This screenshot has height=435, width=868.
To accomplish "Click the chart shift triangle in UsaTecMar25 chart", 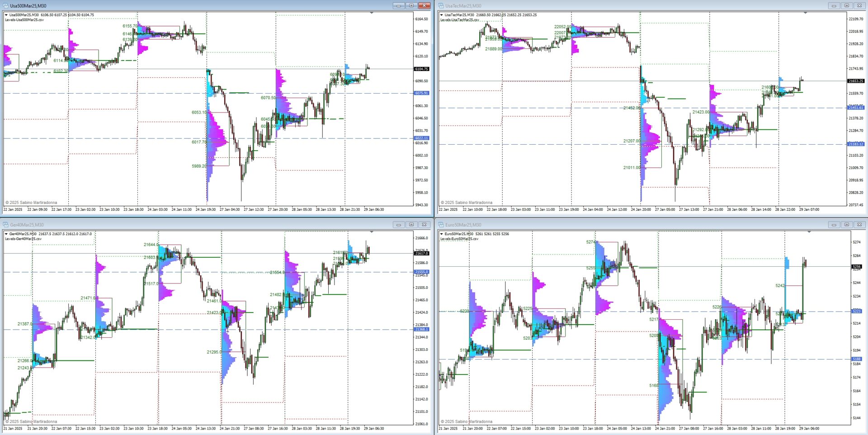I will 805,13.
